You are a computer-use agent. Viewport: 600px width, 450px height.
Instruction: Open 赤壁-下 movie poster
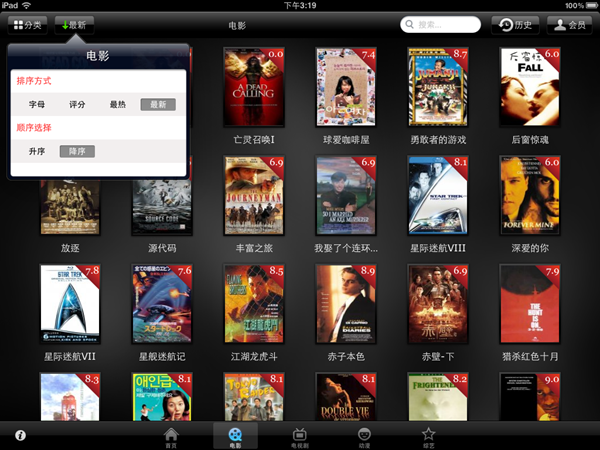[438, 303]
